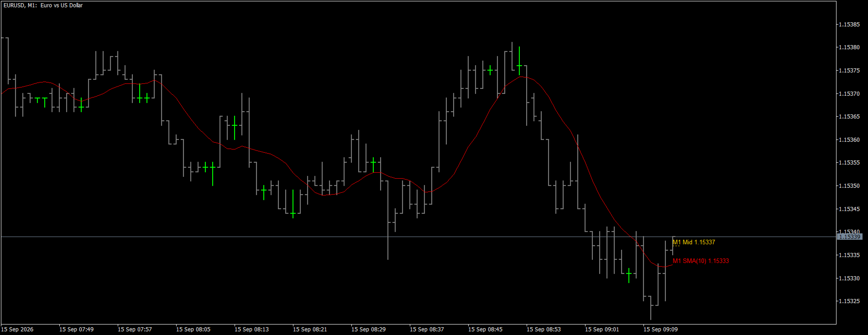The height and width of the screenshot is (335, 868).
Task: Click the 15 Sep 07:49 time marker
Action: pyautogui.click(x=77, y=329)
